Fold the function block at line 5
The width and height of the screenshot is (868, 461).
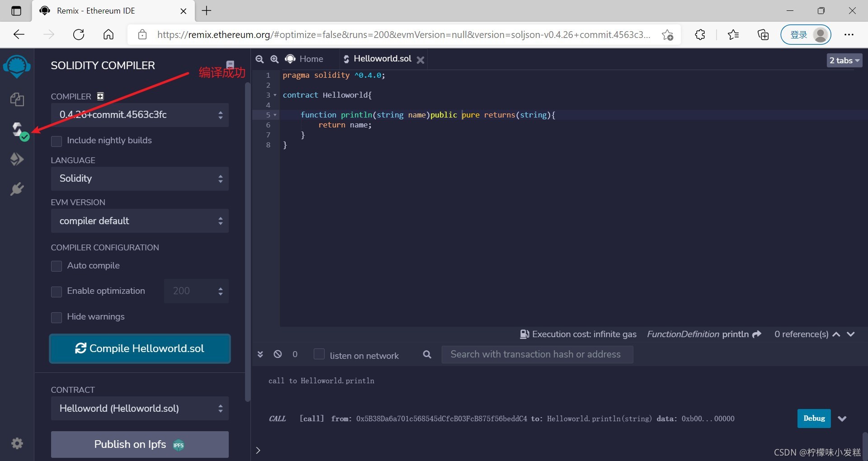[x=275, y=115]
